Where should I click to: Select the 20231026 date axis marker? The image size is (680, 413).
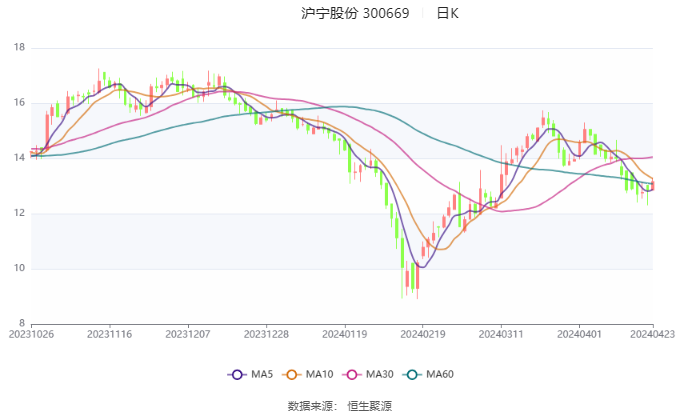(31, 334)
